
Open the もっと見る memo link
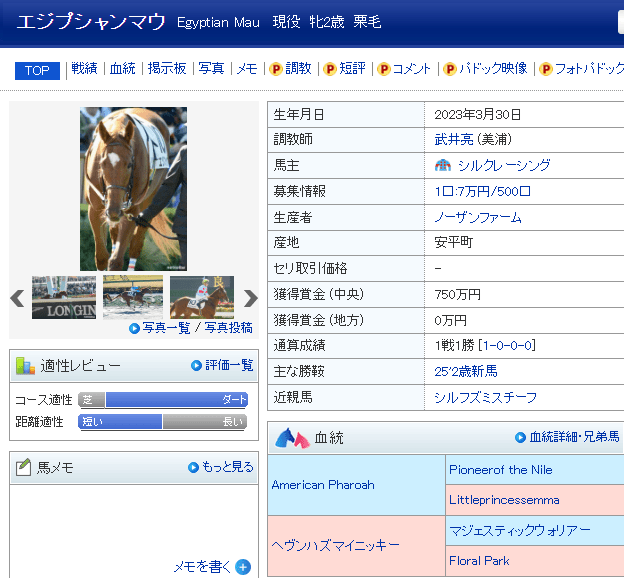pyautogui.click(x=228, y=467)
